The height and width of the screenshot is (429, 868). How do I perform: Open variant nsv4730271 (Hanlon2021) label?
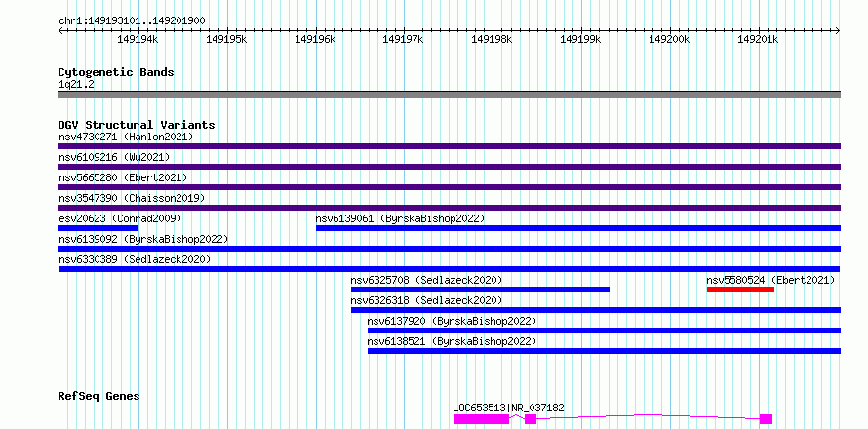(126, 136)
